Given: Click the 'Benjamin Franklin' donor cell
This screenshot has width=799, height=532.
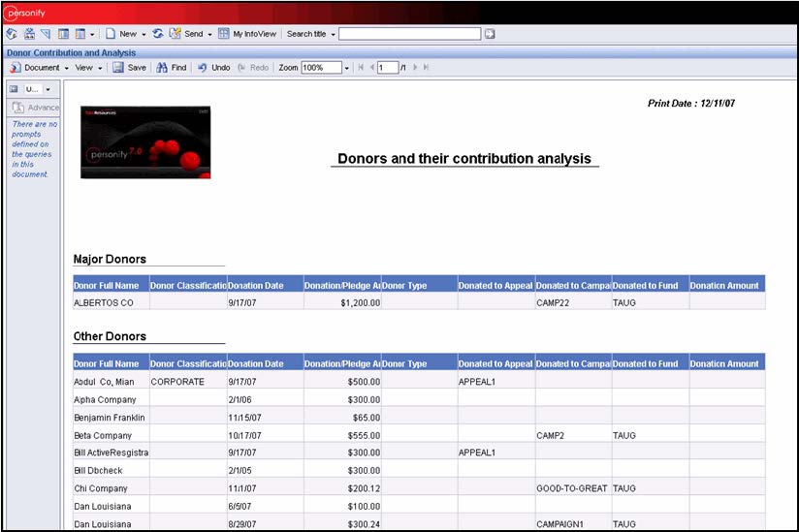Looking at the screenshot, I should point(112,418).
